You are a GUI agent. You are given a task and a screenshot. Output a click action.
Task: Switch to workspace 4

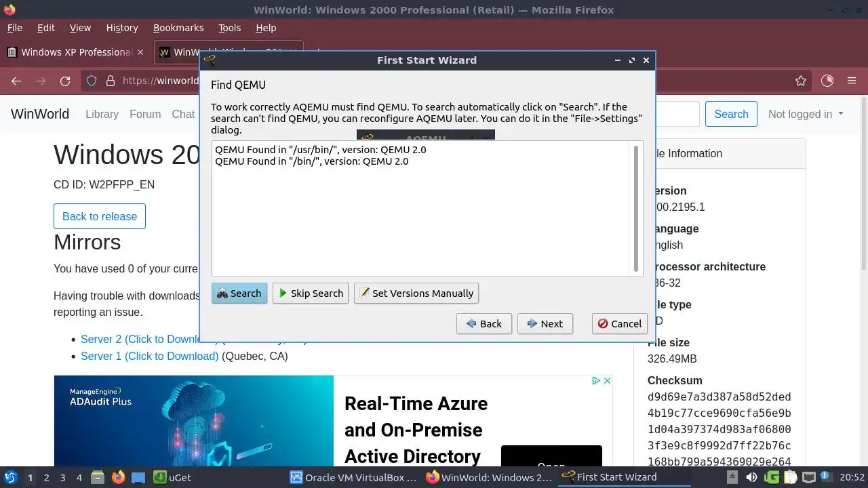pyautogui.click(x=79, y=478)
